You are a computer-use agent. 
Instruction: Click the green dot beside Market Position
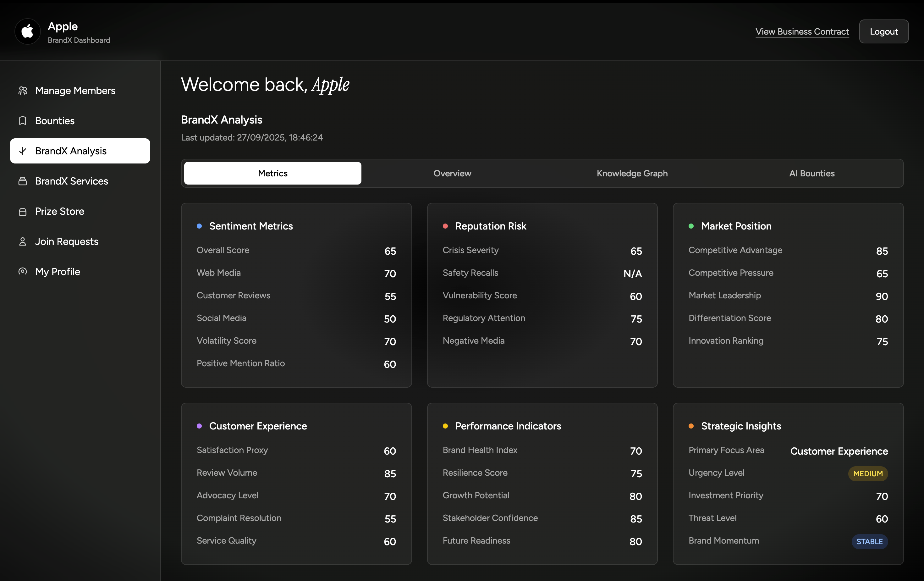pos(691,226)
